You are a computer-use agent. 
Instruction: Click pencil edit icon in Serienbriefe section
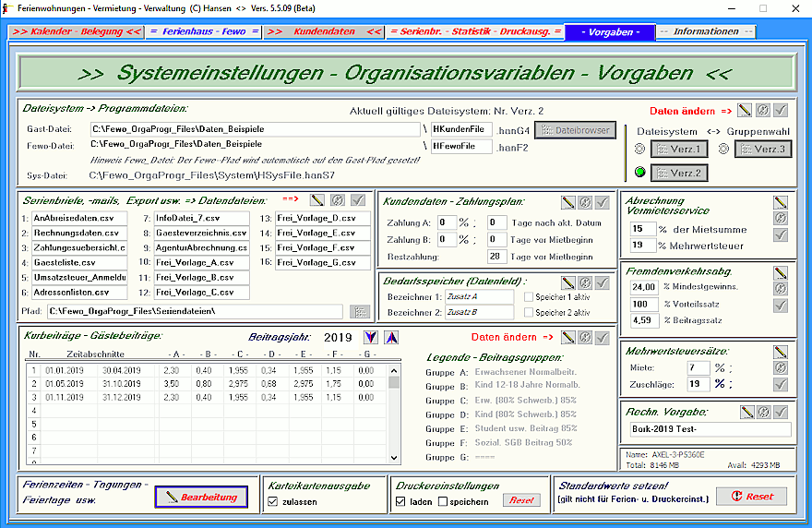click(317, 199)
